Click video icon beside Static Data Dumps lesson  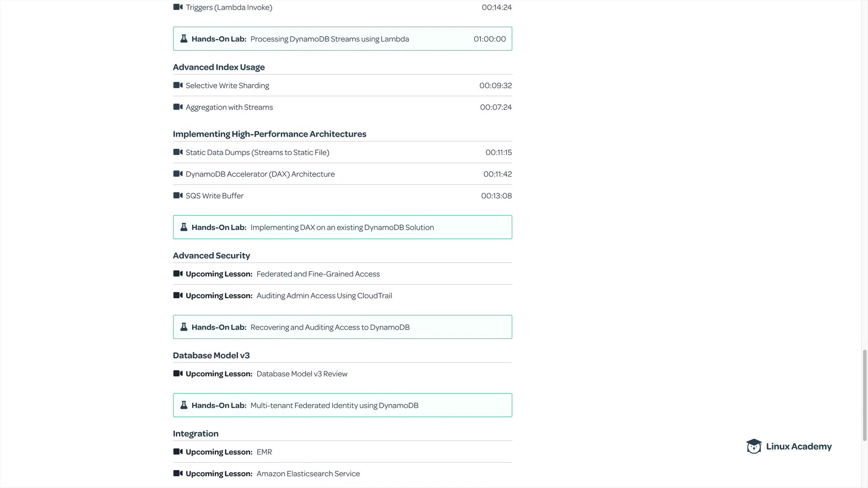pos(178,152)
